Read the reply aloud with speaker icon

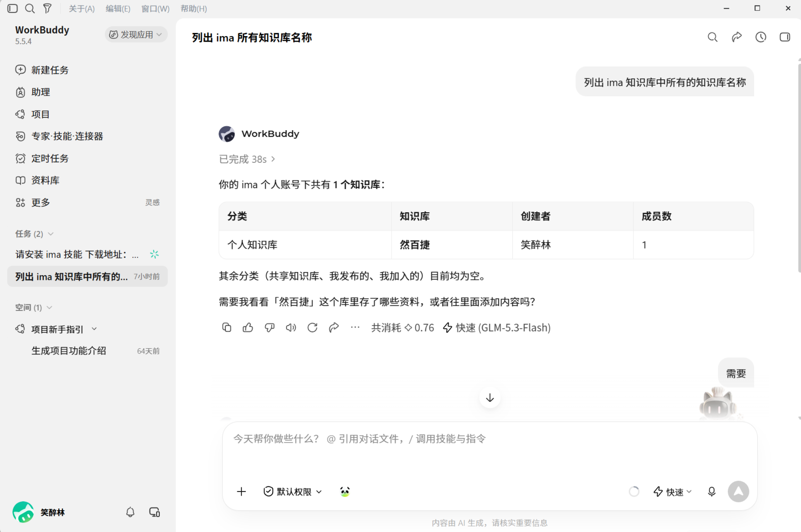click(x=291, y=327)
